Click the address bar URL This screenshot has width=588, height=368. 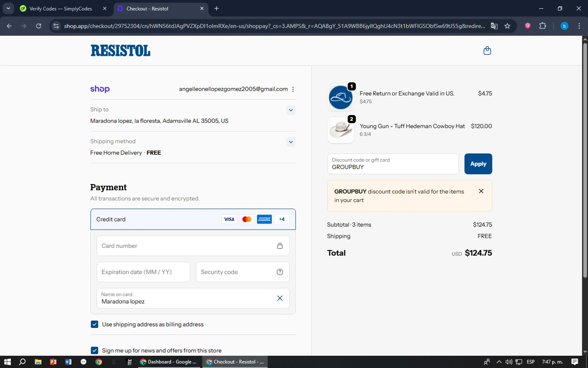274,26
